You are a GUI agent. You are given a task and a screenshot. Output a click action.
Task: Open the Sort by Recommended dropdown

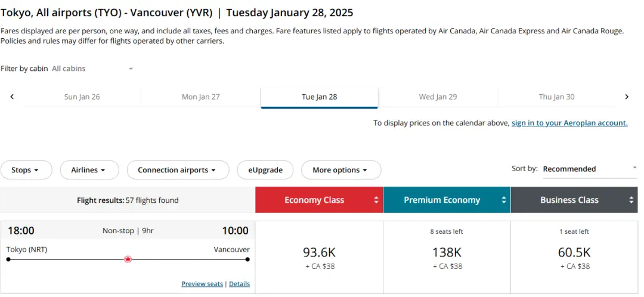(x=589, y=169)
